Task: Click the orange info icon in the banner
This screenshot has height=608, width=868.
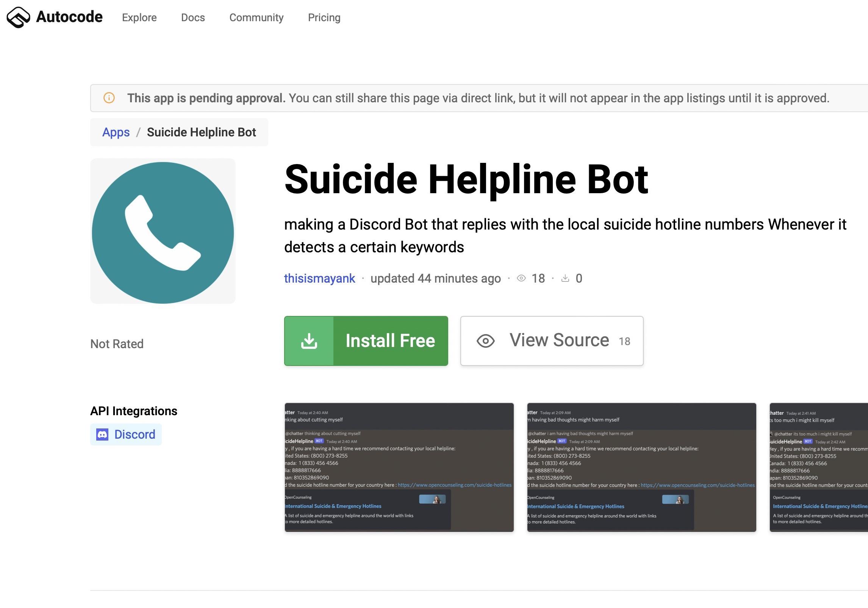Action: 109,98
